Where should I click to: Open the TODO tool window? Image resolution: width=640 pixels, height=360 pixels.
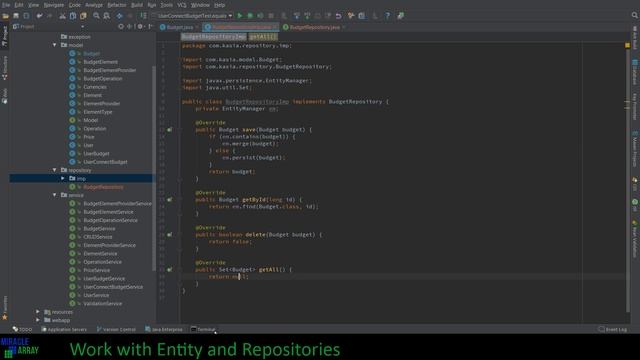click(x=22, y=329)
